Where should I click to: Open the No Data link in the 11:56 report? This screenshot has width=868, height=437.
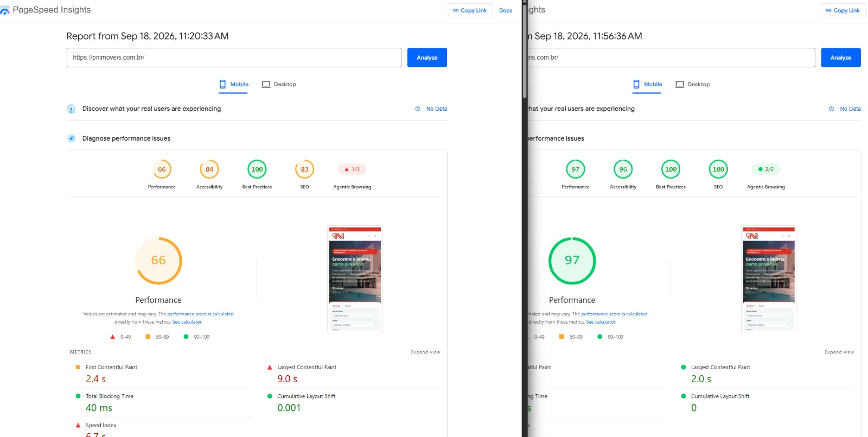coord(851,109)
